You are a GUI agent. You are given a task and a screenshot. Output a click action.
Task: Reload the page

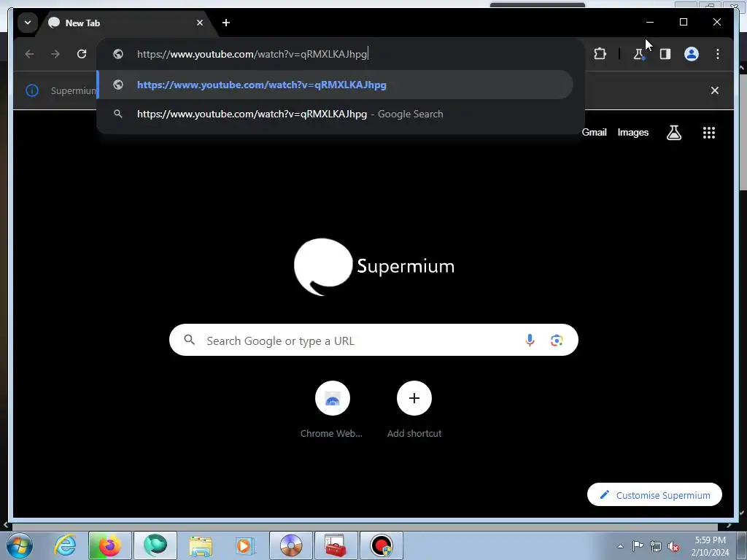point(82,54)
